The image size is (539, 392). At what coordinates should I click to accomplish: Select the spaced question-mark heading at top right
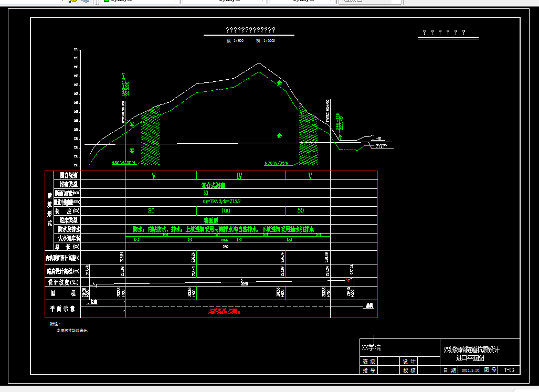pyautogui.click(x=444, y=33)
